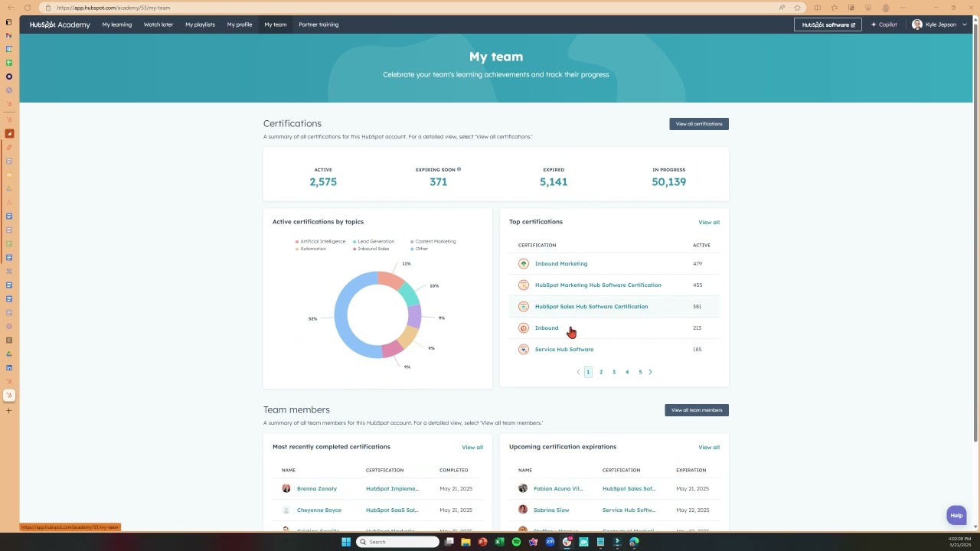Click the Content Marketing legend dot

click(x=412, y=242)
